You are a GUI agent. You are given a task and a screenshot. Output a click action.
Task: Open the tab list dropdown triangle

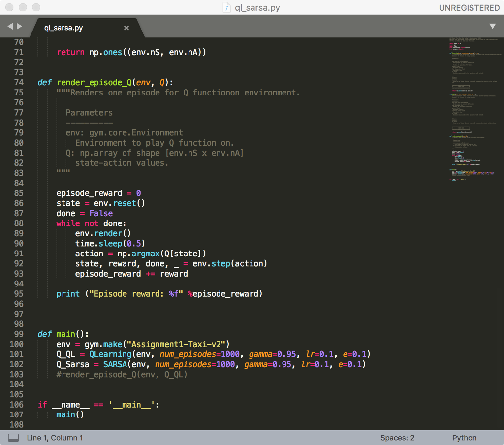pyautogui.click(x=492, y=26)
